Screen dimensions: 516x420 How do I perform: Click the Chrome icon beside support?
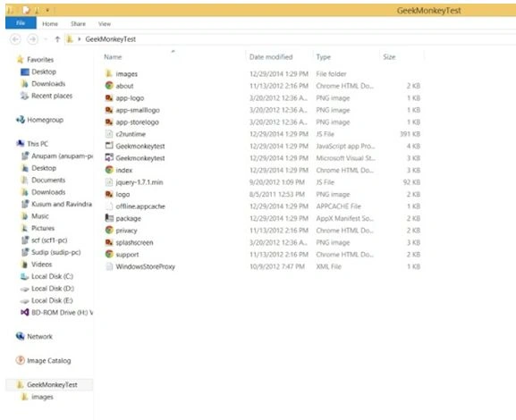[109, 254]
